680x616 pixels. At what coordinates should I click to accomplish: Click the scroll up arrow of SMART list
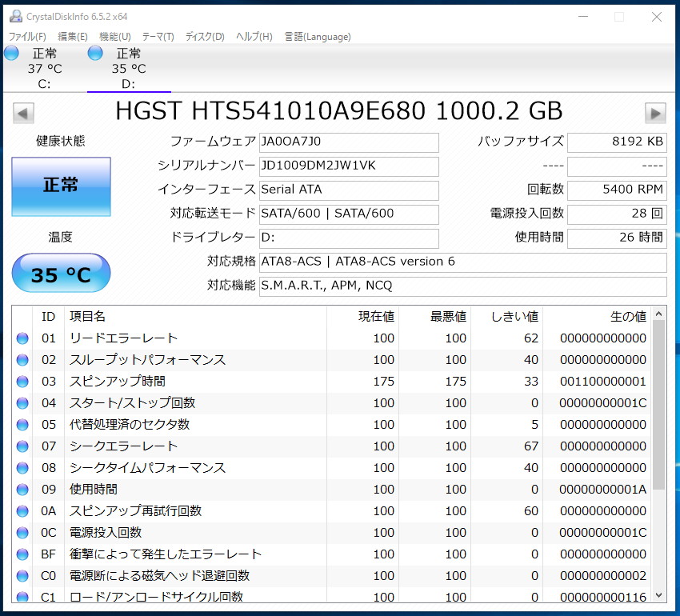coord(658,314)
